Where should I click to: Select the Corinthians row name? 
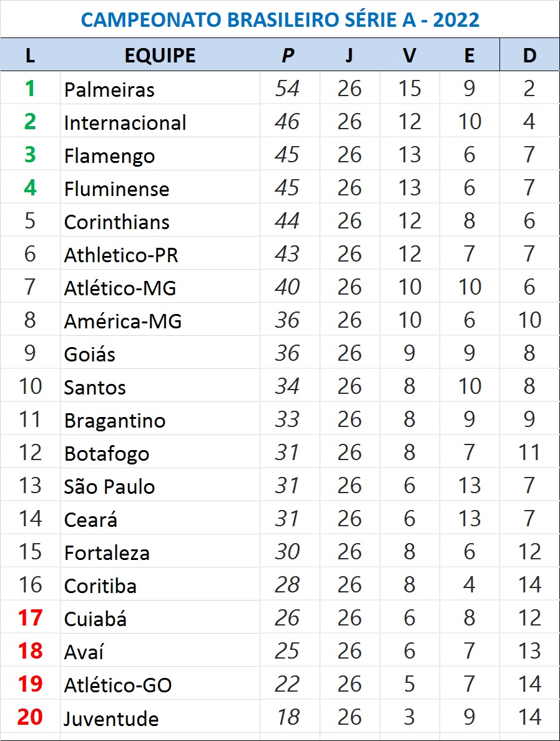(x=117, y=222)
